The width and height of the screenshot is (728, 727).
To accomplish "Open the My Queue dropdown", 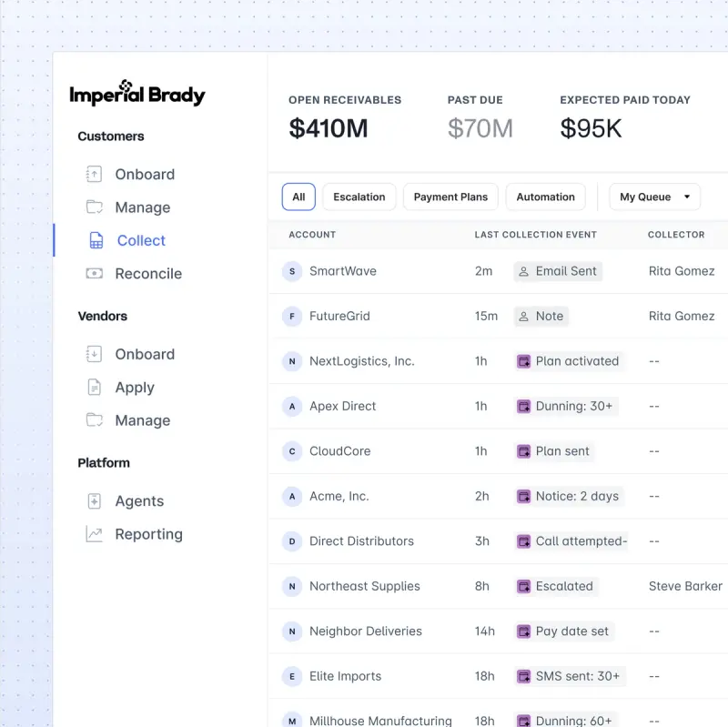I will point(654,197).
